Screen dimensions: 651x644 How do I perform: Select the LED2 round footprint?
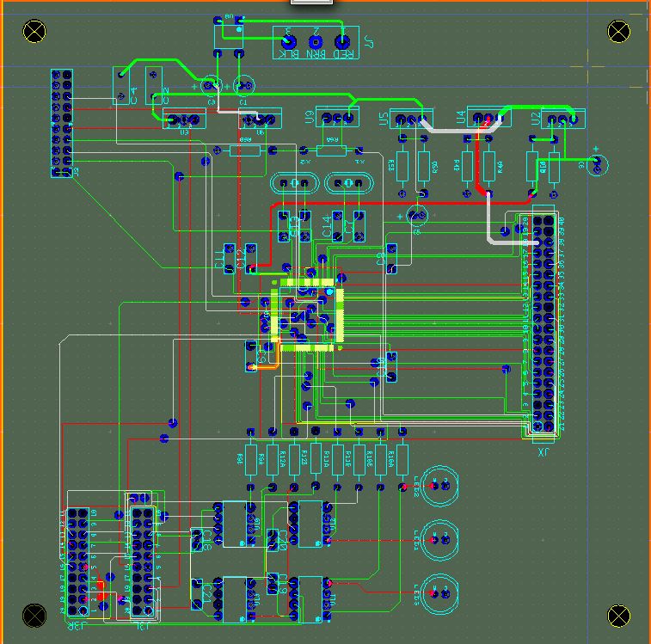tap(439, 486)
